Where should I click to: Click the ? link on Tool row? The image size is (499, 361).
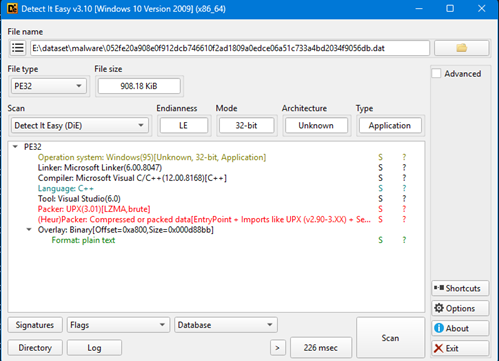404,199
